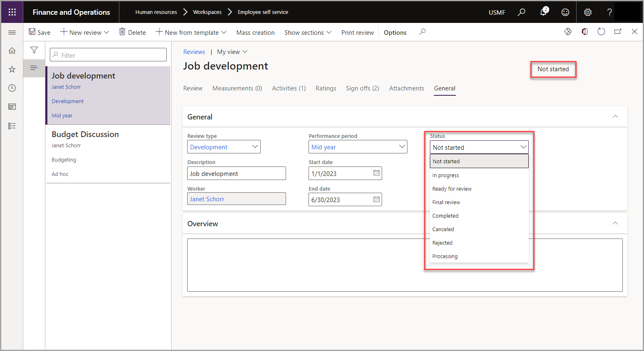Select Job development review in list

coord(108,95)
